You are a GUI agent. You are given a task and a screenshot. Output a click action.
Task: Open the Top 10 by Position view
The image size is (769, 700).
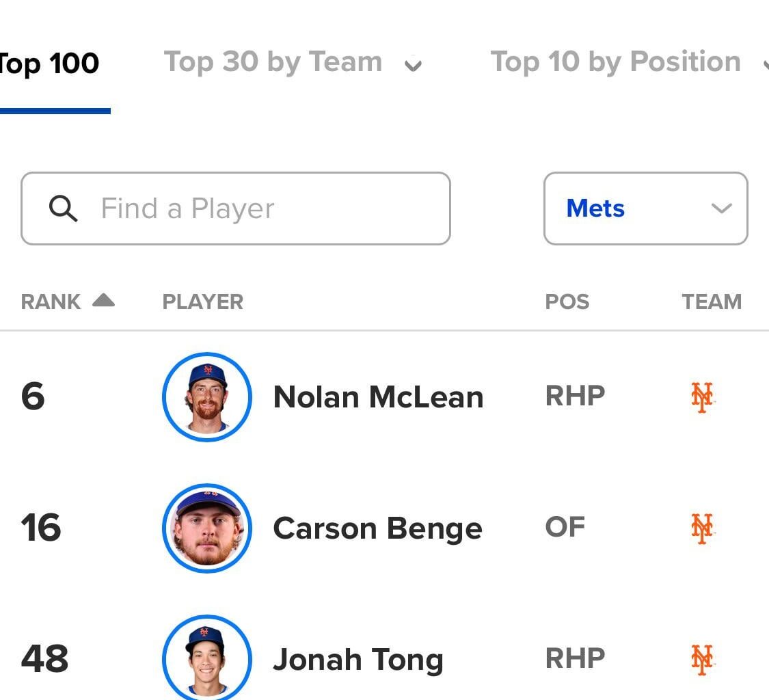point(615,62)
